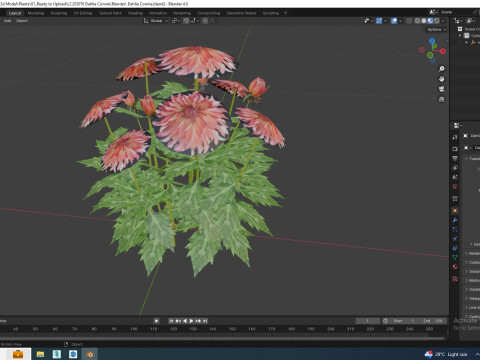Enable material preview shading mode

(x=430, y=21)
